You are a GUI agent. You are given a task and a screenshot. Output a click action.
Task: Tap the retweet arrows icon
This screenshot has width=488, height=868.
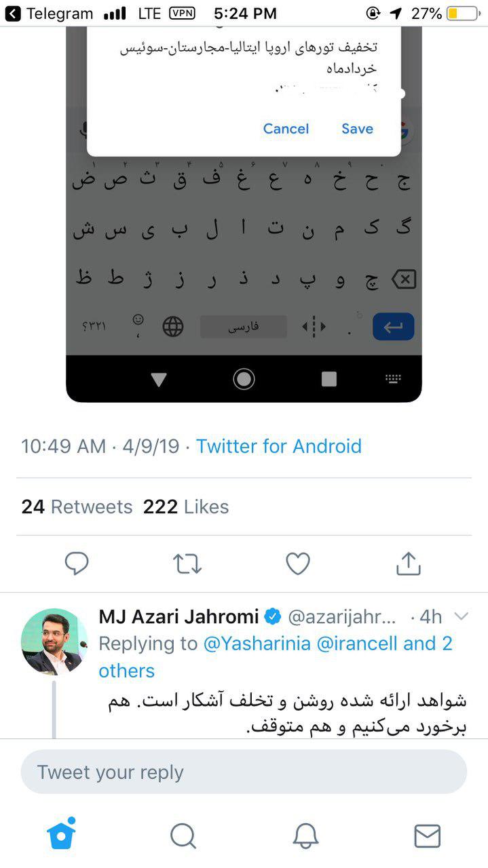pyautogui.click(x=187, y=564)
